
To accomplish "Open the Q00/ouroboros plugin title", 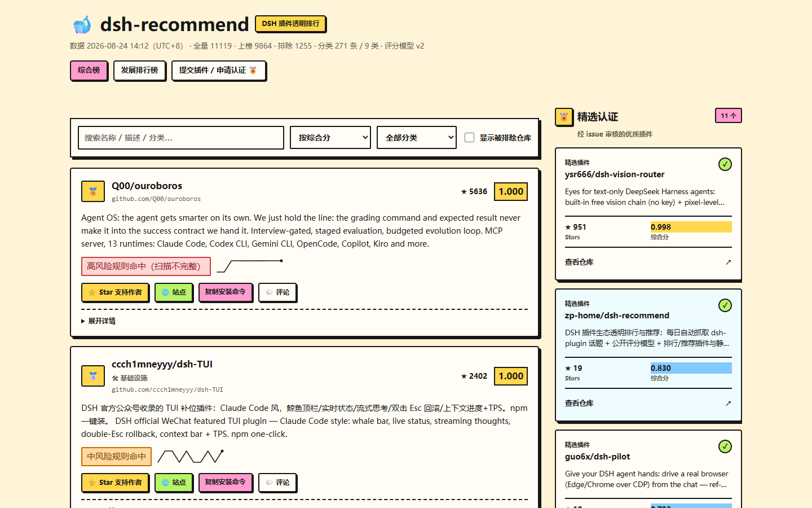I will pos(147,186).
